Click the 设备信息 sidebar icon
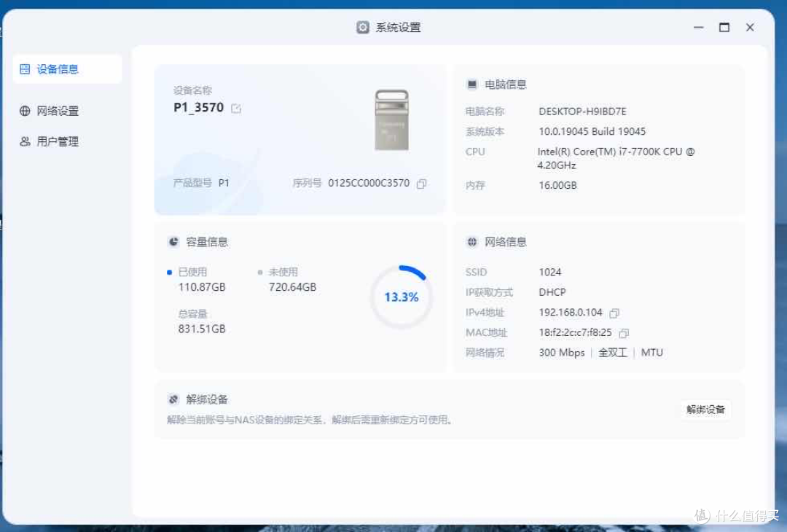 tap(25, 69)
